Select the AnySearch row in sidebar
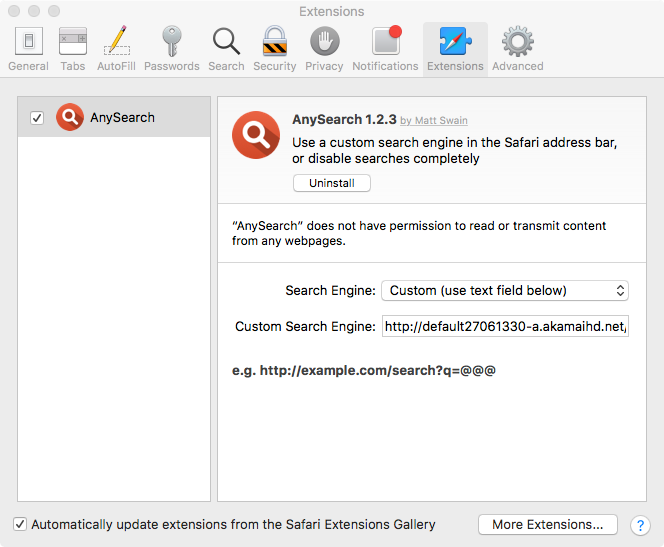Screen dimensions: 664x547 114,117
